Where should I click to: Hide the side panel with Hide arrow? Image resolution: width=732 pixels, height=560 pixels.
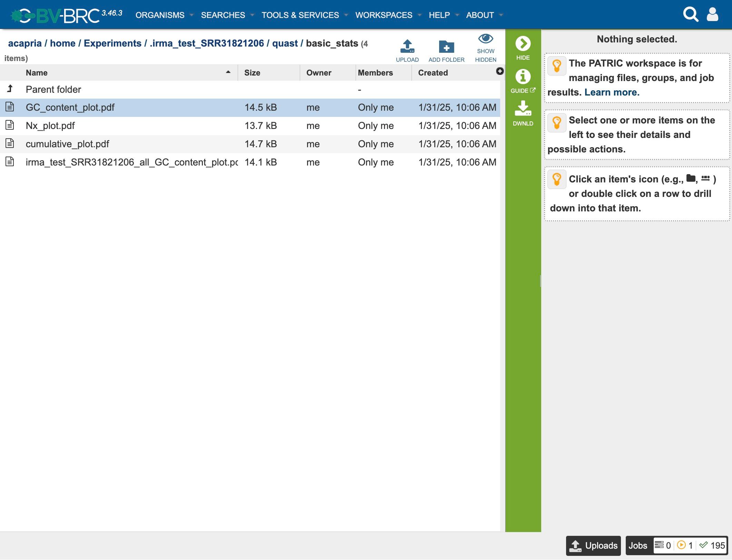click(x=523, y=44)
